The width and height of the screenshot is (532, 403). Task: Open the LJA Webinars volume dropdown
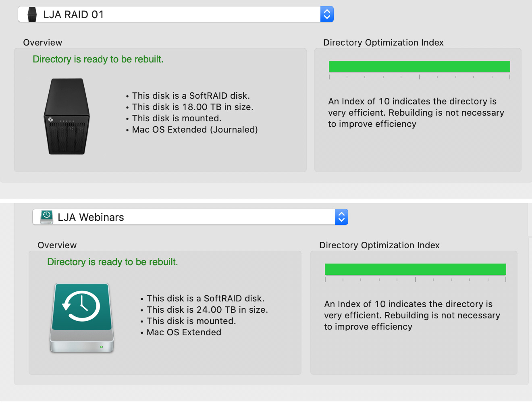pyautogui.click(x=190, y=217)
